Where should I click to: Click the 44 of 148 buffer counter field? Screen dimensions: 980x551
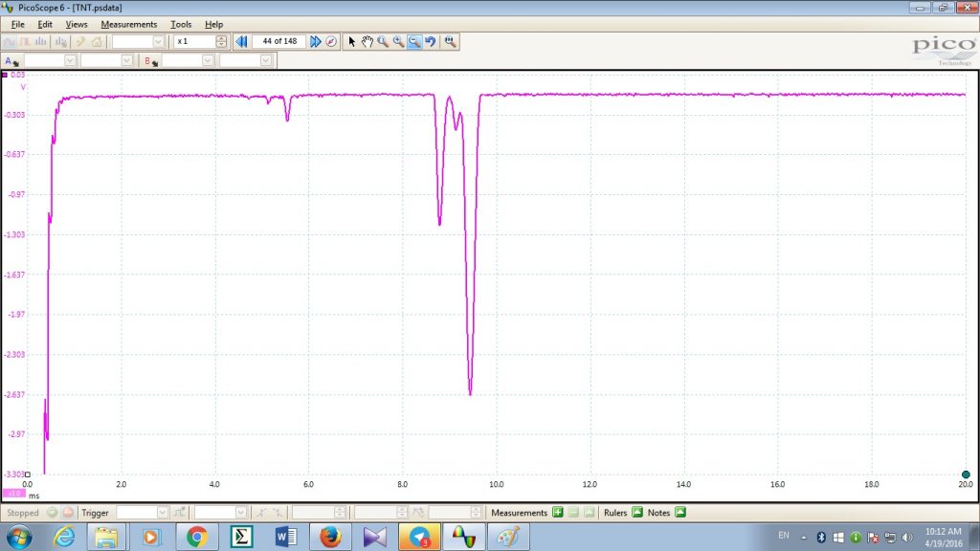tap(279, 41)
